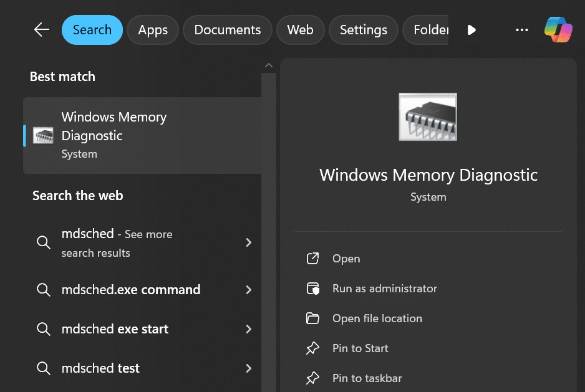
Task: Switch to the Folders filter tab
Action: click(x=425, y=30)
